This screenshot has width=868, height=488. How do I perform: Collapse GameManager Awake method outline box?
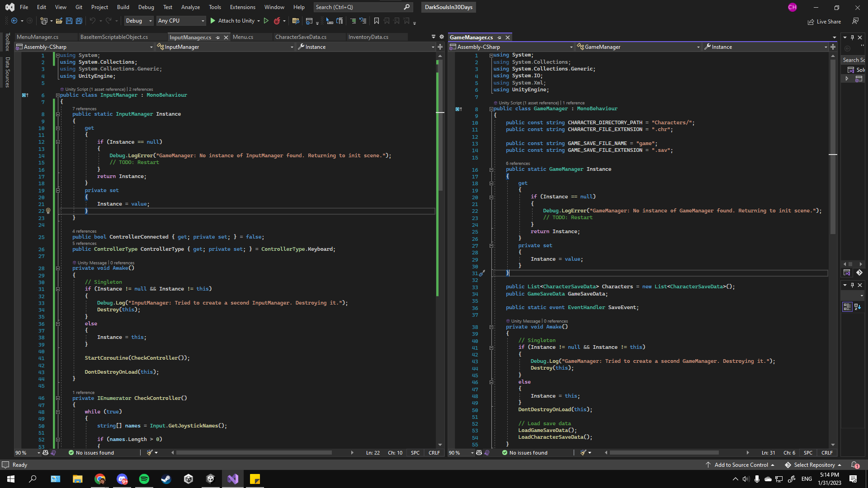tap(491, 327)
